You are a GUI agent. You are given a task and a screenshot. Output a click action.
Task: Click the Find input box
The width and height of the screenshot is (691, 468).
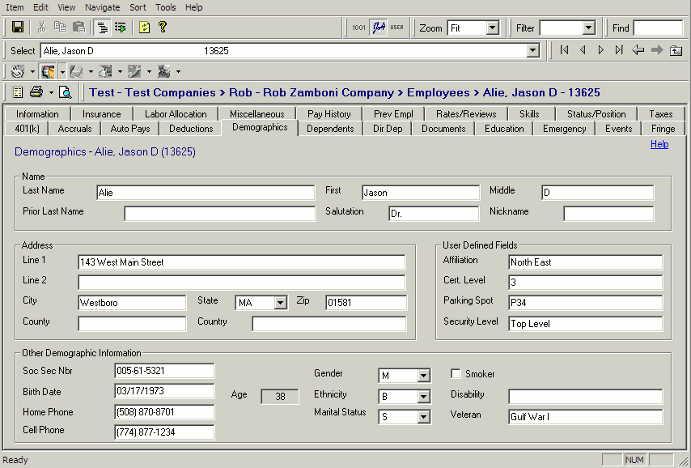[x=658, y=28]
